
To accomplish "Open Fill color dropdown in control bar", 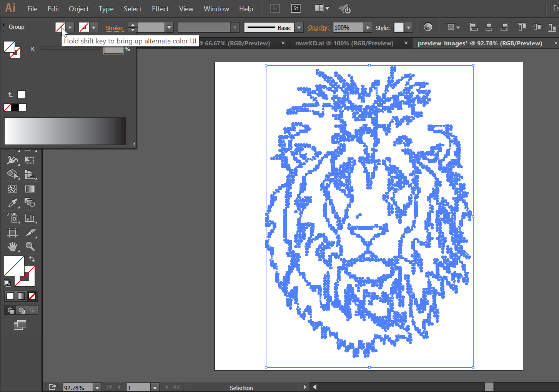I will [70, 28].
